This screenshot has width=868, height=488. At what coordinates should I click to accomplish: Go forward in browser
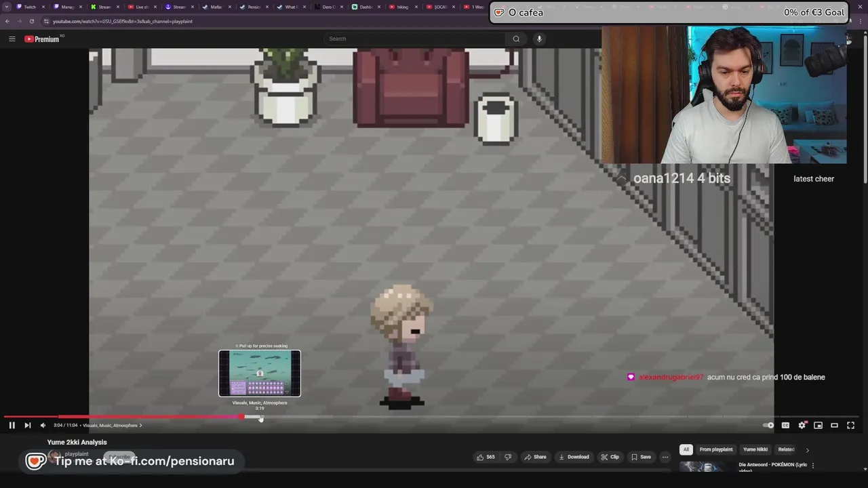tap(19, 21)
